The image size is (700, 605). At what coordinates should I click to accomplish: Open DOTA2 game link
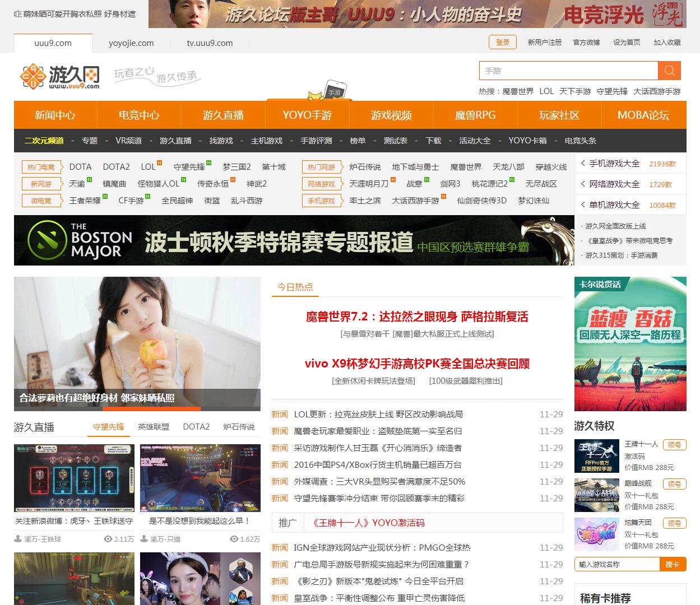pos(116,167)
